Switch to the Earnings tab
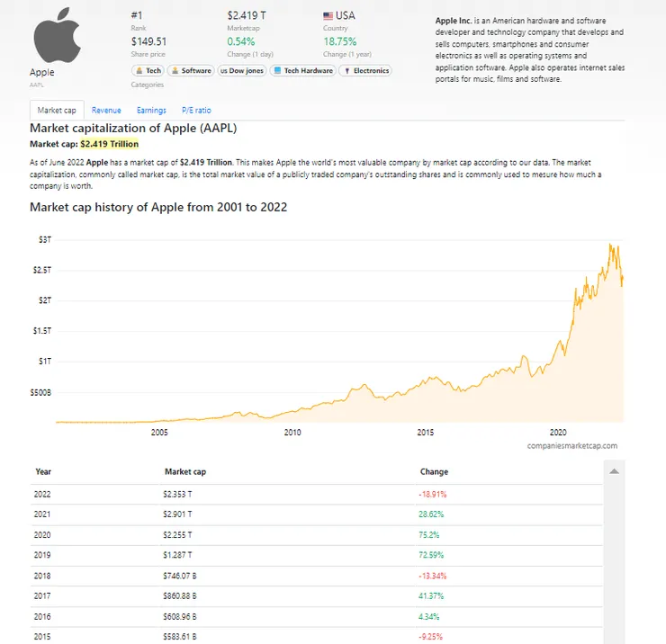 point(151,110)
